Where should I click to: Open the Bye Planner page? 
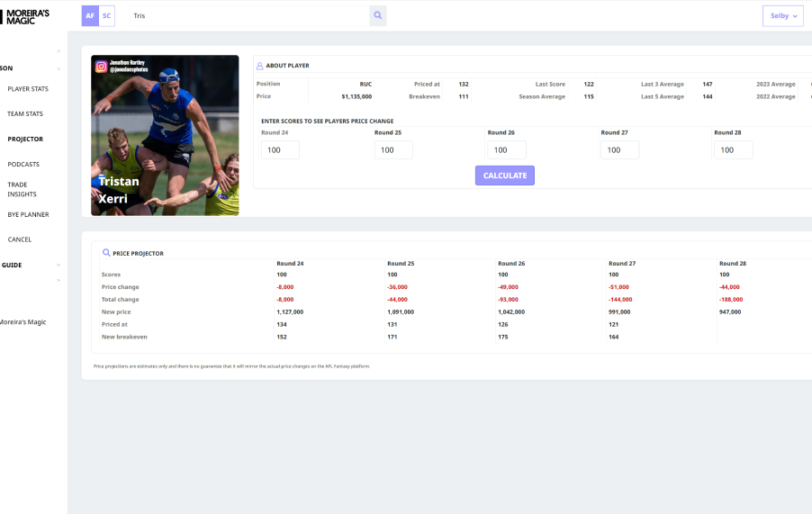coord(28,214)
